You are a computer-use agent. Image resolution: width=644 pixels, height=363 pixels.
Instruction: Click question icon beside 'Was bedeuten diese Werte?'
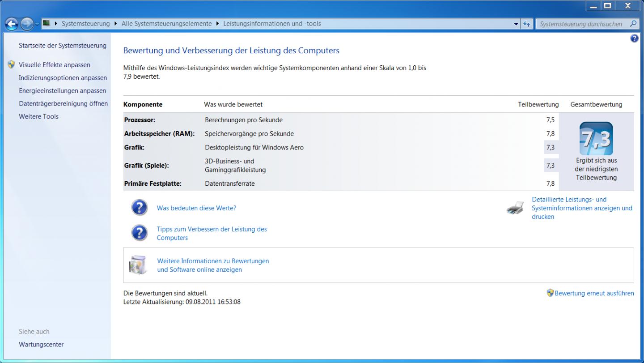click(x=140, y=208)
